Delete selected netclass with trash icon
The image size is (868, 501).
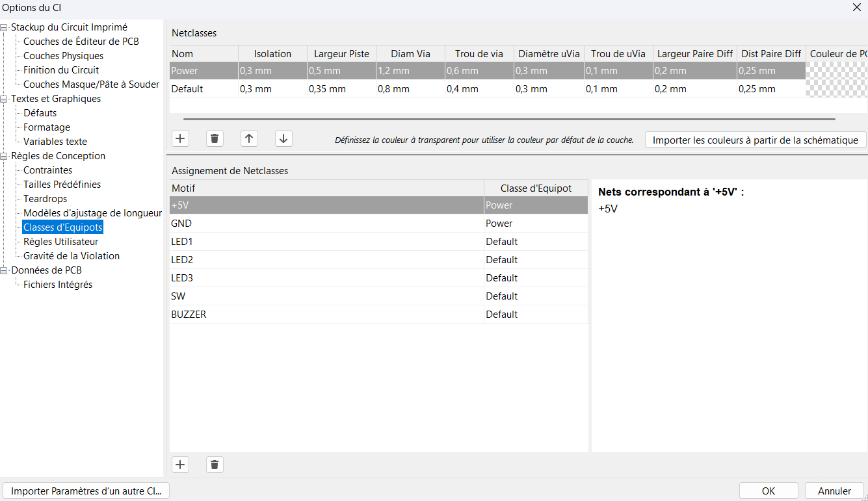215,138
